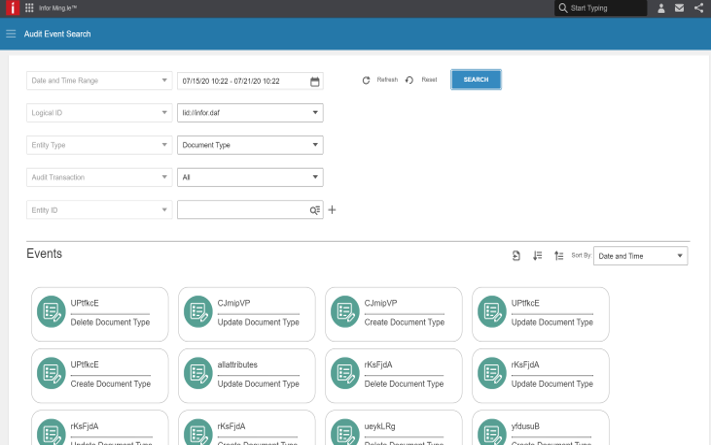Open the hamburger navigation menu
Image resolution: width=711 pixels, height=445 pixels.
pos(11,34)
